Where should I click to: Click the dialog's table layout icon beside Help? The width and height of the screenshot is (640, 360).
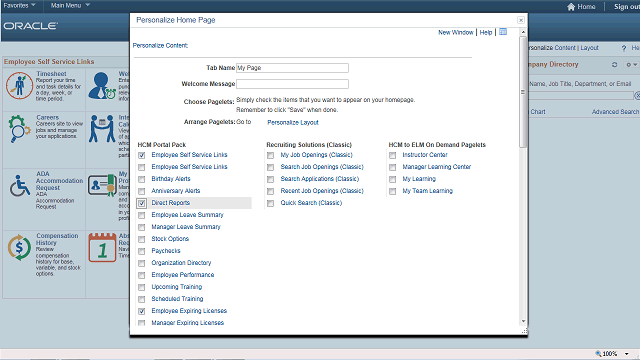pos(503,32)
